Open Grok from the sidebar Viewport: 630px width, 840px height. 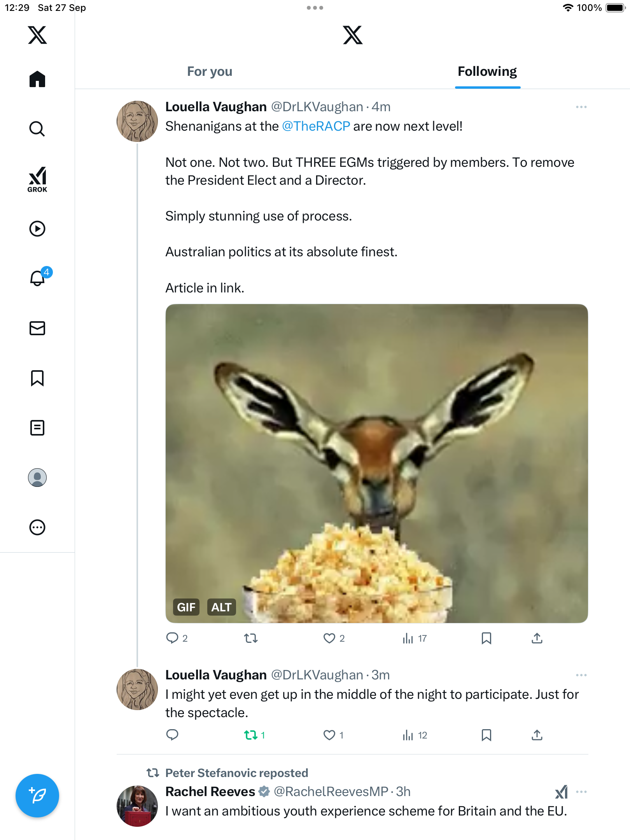pos(37,179)
